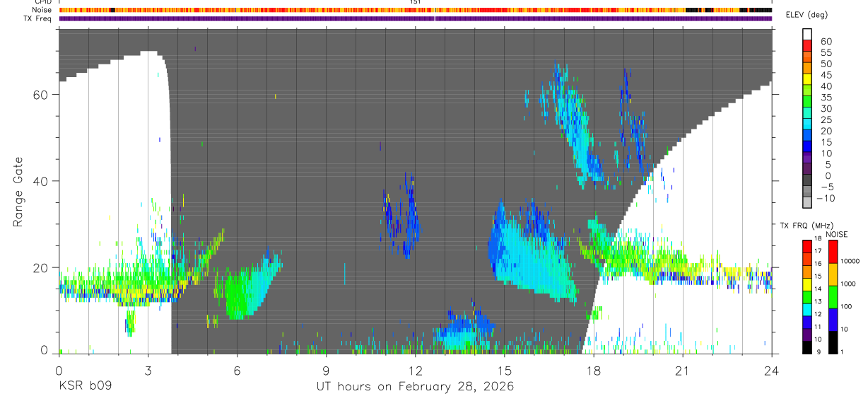Click the 'TX Freq' strip label

(37, 18)
